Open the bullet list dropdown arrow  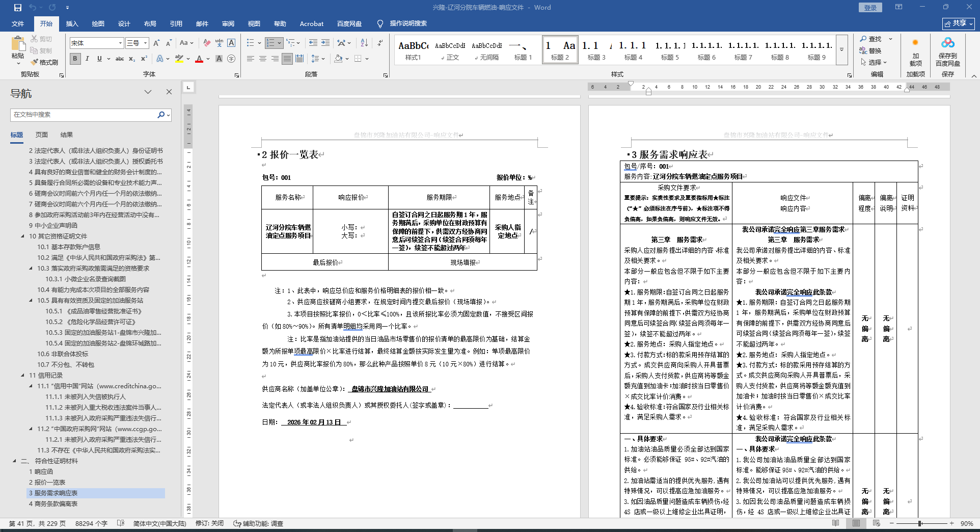click(x=259, y=43)
